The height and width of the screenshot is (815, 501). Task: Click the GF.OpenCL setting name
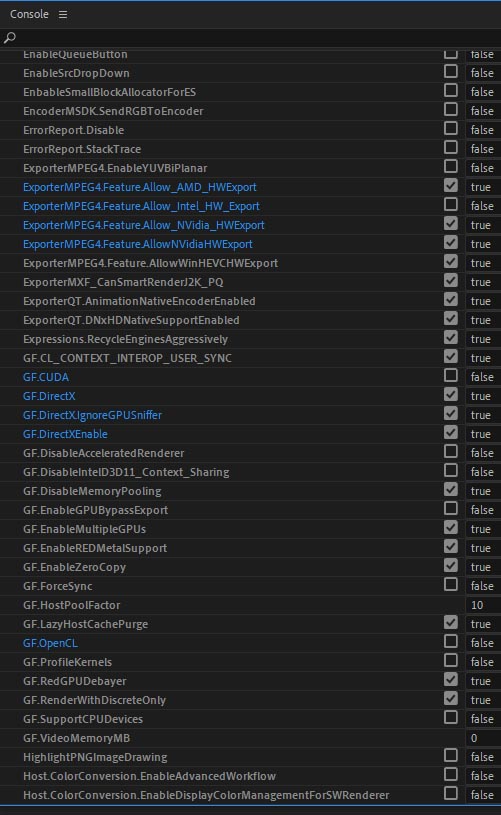[x=50, y=643]
